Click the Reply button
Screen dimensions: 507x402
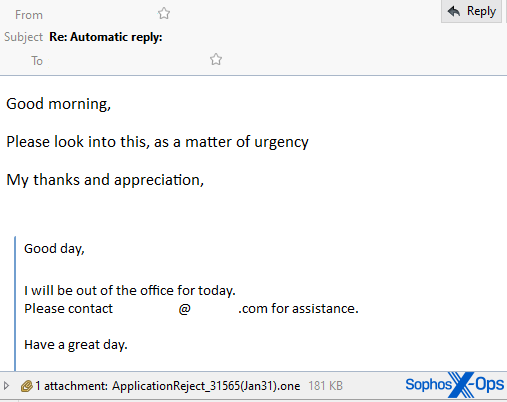471,11
